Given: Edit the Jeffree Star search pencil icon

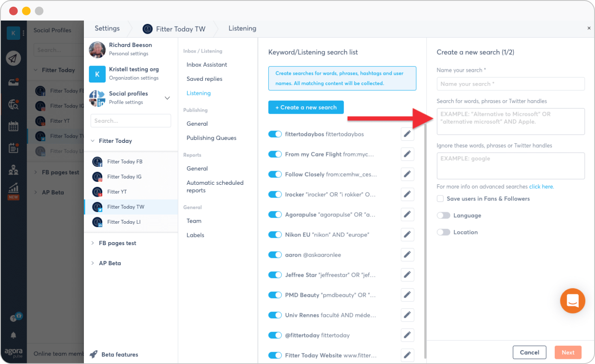Looking at the screenshot, I should click(408, 275).
